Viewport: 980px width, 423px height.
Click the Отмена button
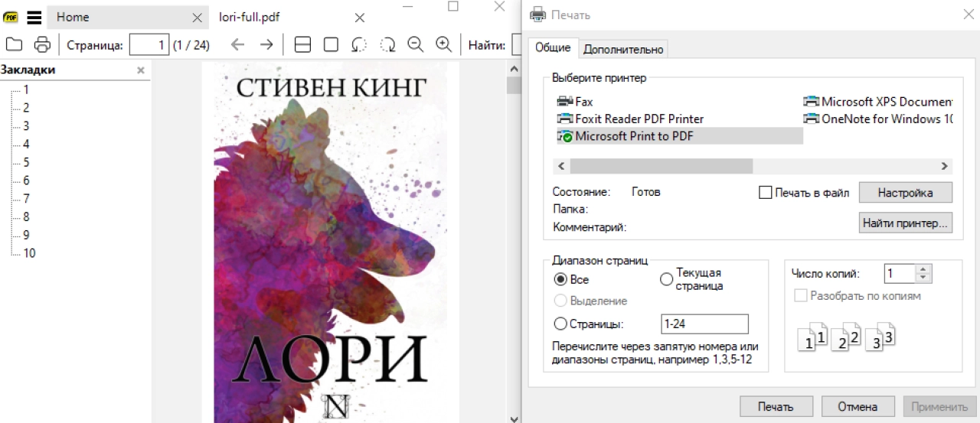857,406
